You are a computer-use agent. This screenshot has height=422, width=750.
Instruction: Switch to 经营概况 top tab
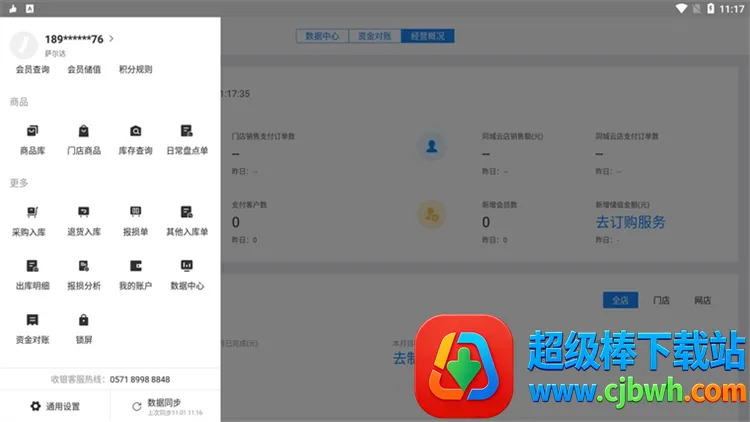click(x=428, y=36)
